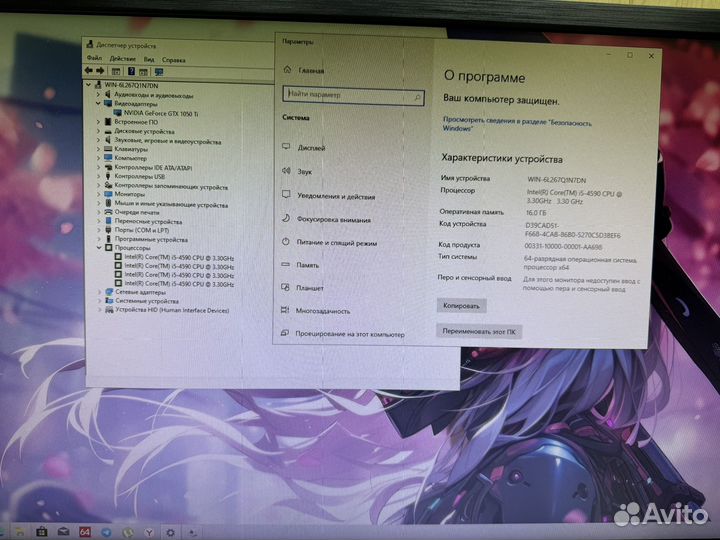Open File Explorer from taskbar
This screenshot has width=720, height=540.
point(20,532)
